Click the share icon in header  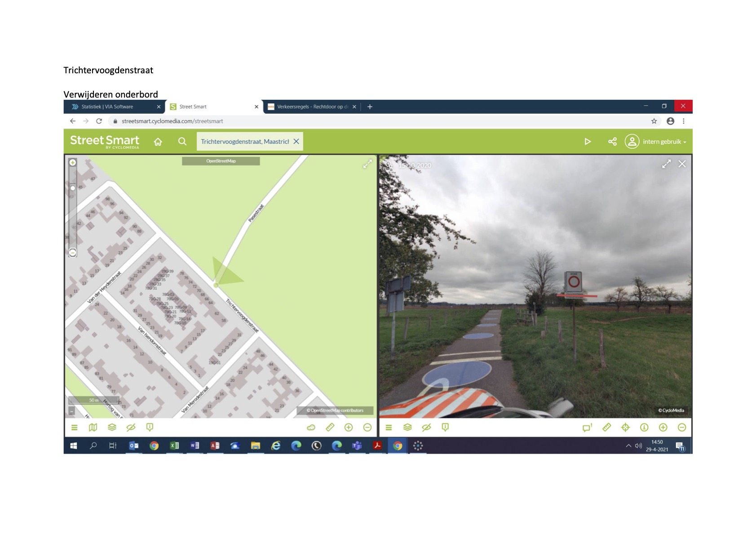[x=612, y=142]
